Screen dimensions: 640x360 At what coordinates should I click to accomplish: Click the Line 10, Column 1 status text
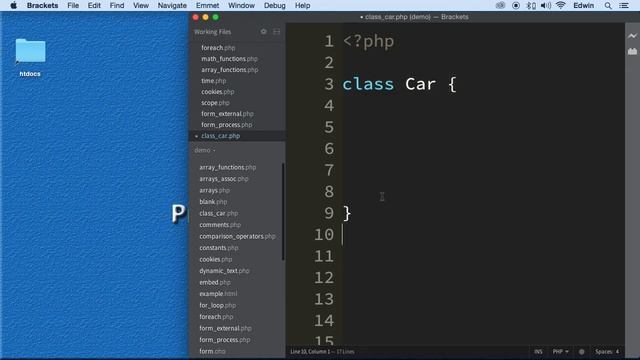click(310, 351)
